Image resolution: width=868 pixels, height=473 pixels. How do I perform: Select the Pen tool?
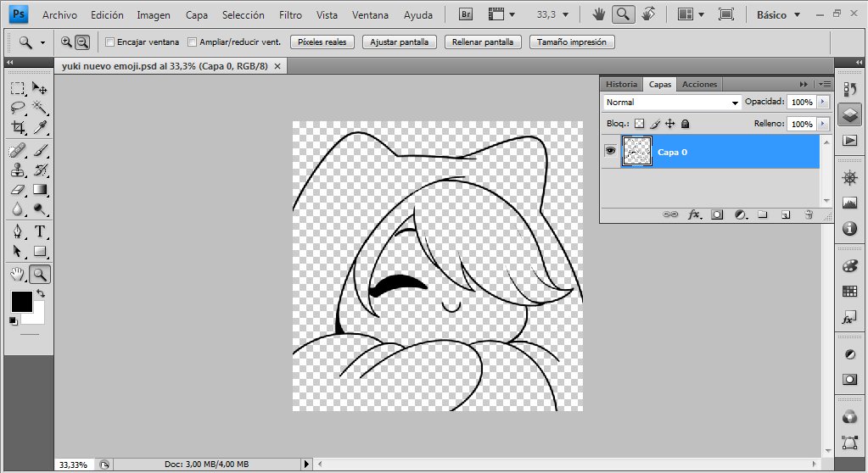pos(18,231)
